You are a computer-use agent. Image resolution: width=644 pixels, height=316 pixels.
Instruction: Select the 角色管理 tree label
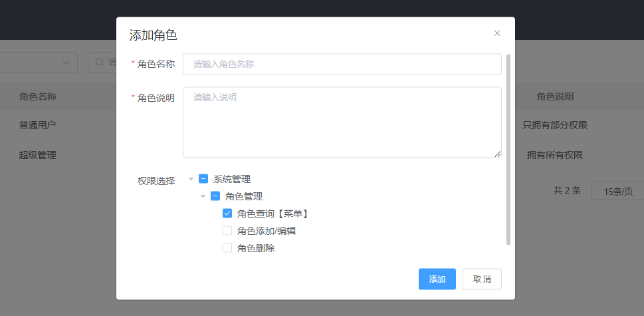pyautogui.click(x=243, y=196)
